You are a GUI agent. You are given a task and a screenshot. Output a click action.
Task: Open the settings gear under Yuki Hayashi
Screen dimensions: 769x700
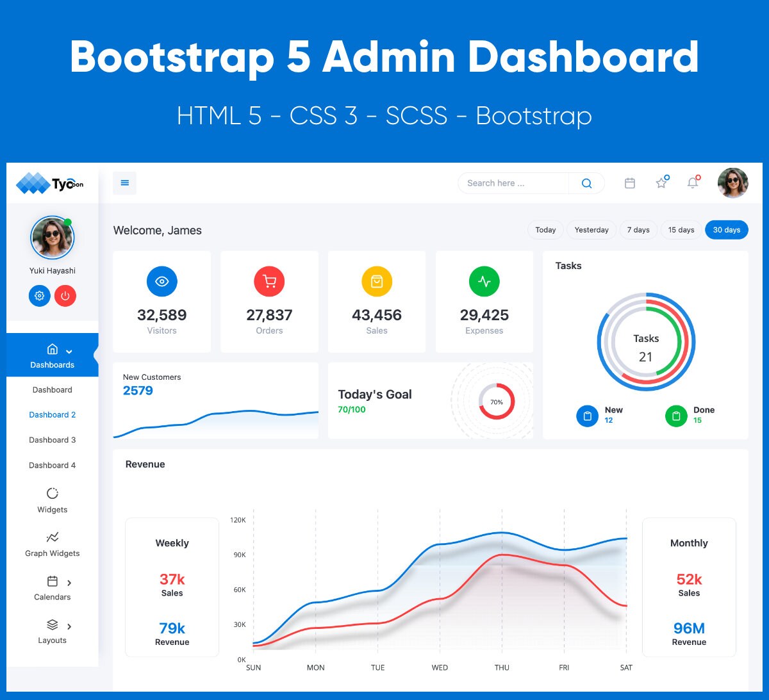click(39, 295)
